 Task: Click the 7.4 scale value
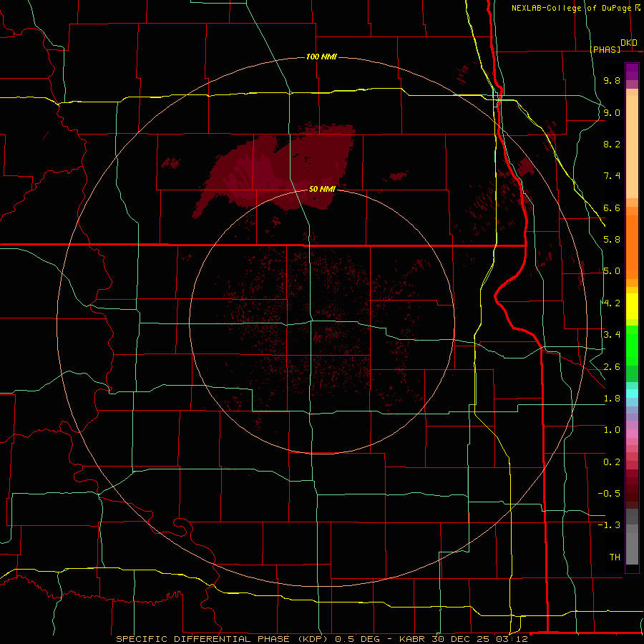(x=612, y=176)
